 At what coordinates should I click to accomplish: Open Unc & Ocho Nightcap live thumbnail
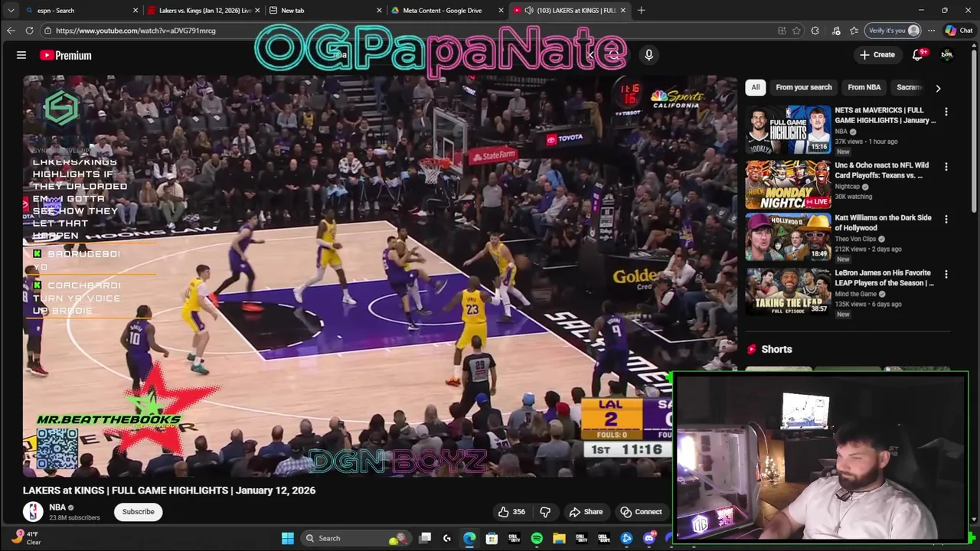click(788, 184)
